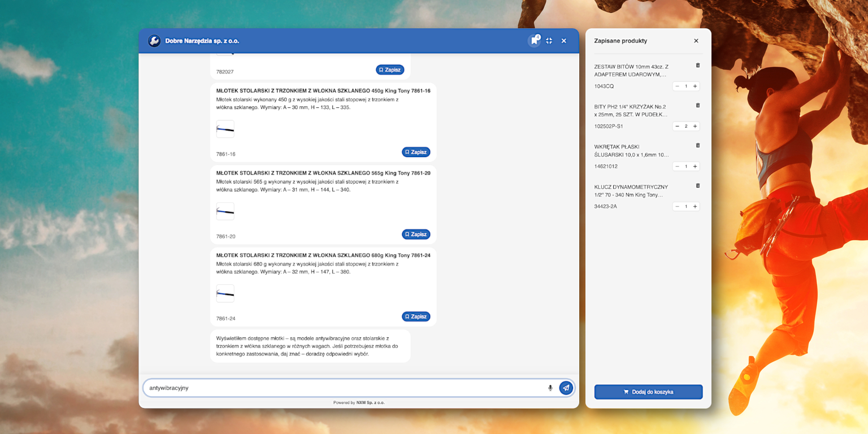Remove BITY PH2 1/4" item via trash icon
The width and height of the screenshot is (868, 434).
(x=697, y=106)
